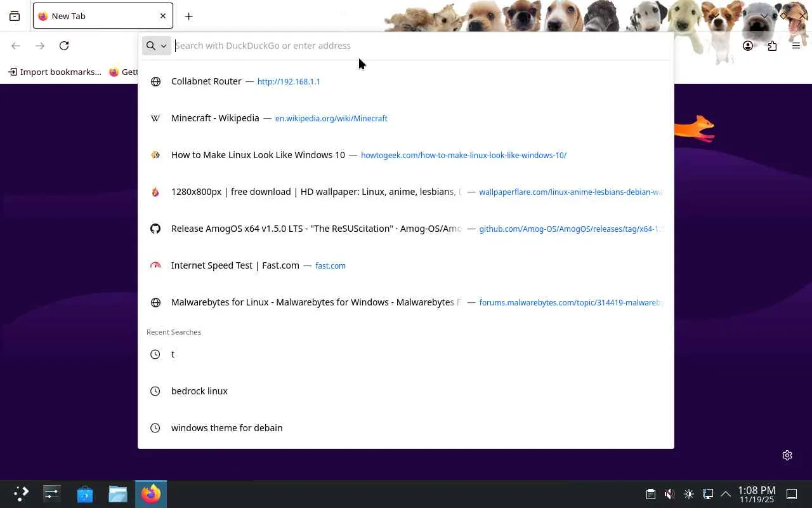Select recent search 'windows theme for debain'

pyautogui.click(x=406, y=428)
